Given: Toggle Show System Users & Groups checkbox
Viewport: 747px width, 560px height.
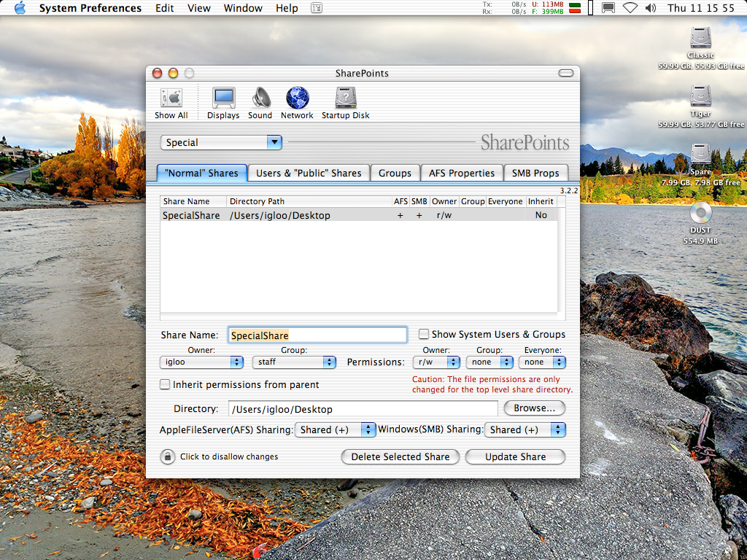Looking at the screenshot, I should 424,334.
